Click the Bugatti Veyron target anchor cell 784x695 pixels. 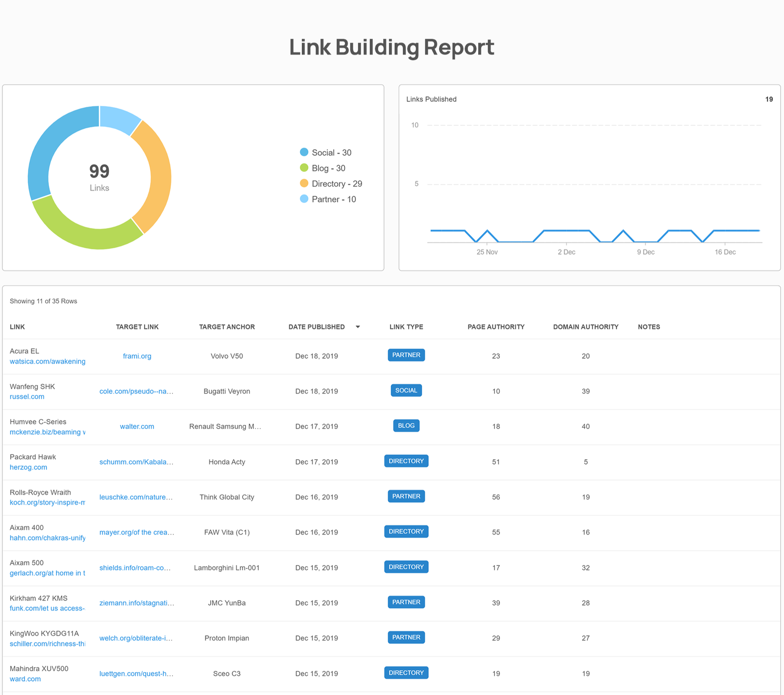pos(227,391)
